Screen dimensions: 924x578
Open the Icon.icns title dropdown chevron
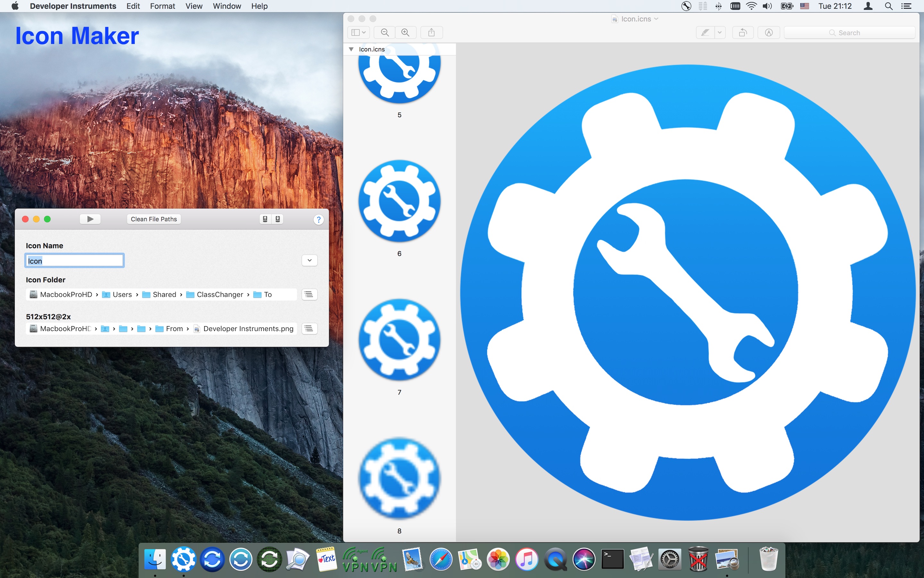coord(656,19)
